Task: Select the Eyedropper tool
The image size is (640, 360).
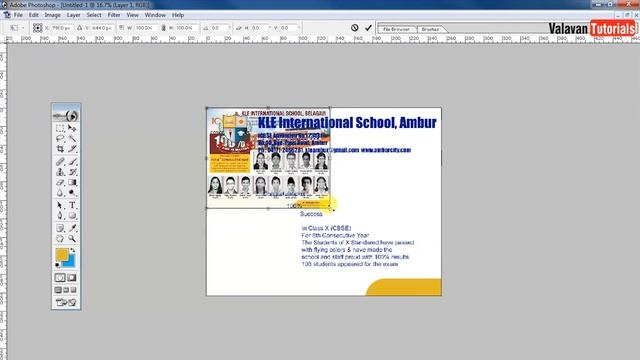Action: click(72, 228)
